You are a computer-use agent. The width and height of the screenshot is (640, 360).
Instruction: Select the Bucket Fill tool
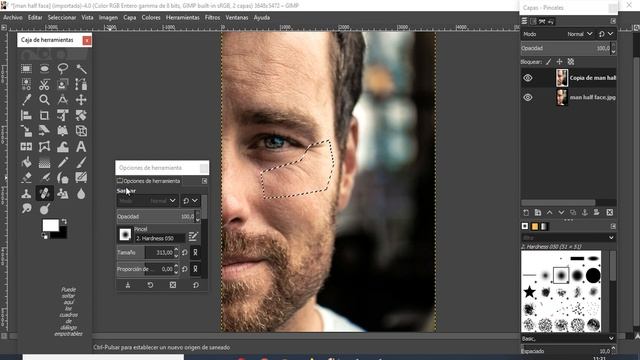coord(27,162)
